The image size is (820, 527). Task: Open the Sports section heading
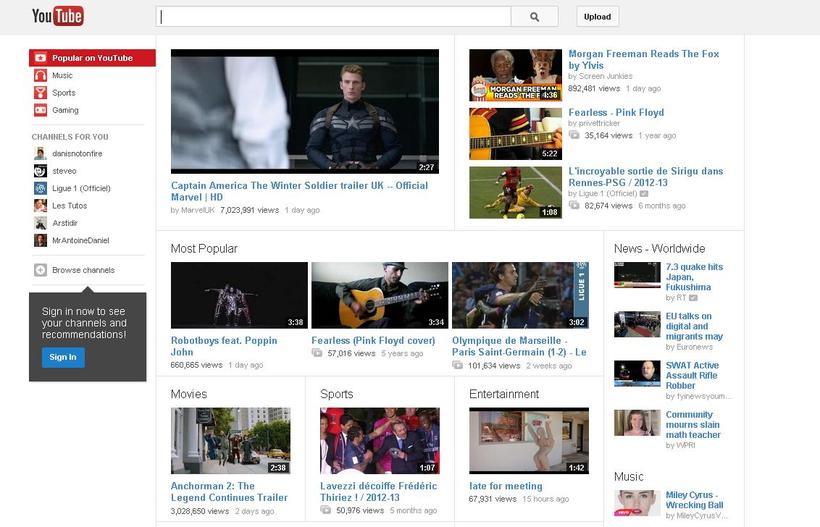(x=337, y=394)
